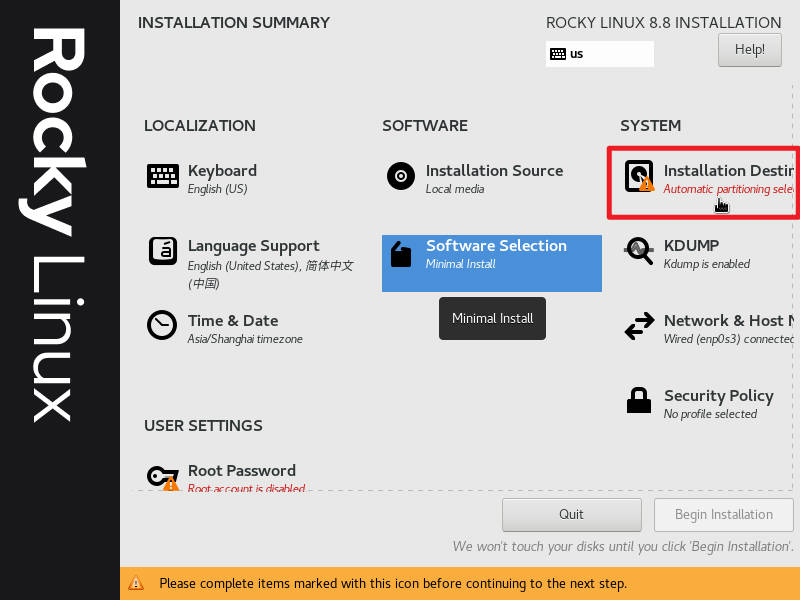
Task: Click the Begin Installation button
Action: pyautogui.click(x=723, y=514)
